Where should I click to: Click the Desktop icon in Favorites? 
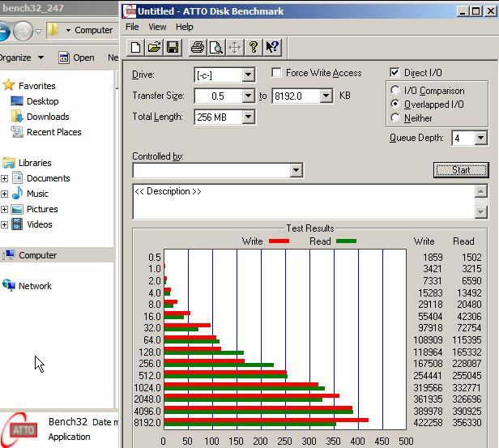17,101
